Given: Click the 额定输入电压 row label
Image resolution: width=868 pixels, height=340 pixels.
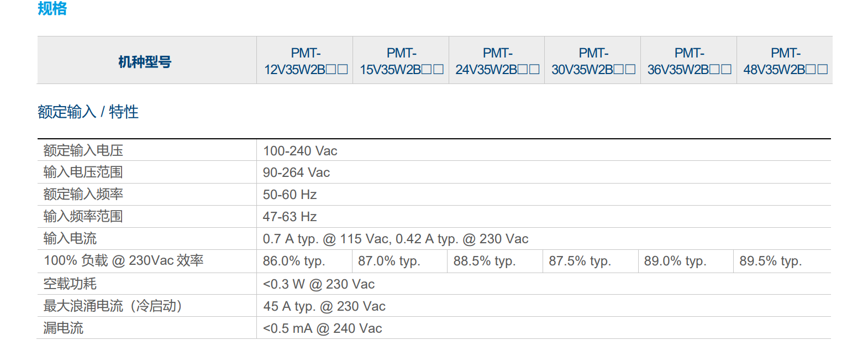Looking at the screenshot, I should (x=83, y=150).
